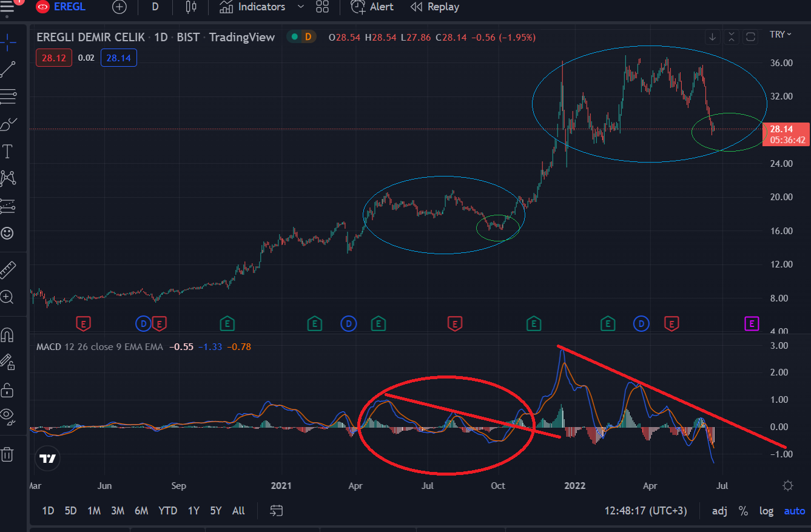Viewport: 811px width, 532px height.
Task: Open the Indicators dialog
Action: [x=252, y=7]
